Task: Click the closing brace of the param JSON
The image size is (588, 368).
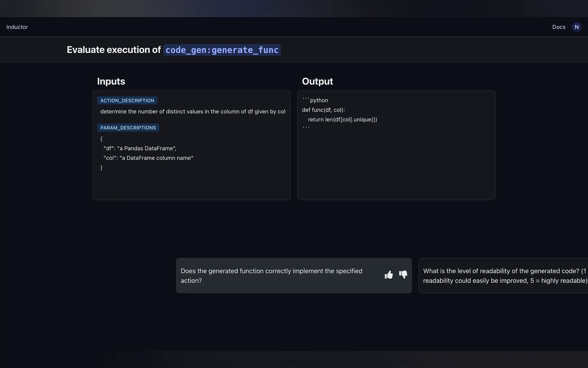Action: point(101,168)
